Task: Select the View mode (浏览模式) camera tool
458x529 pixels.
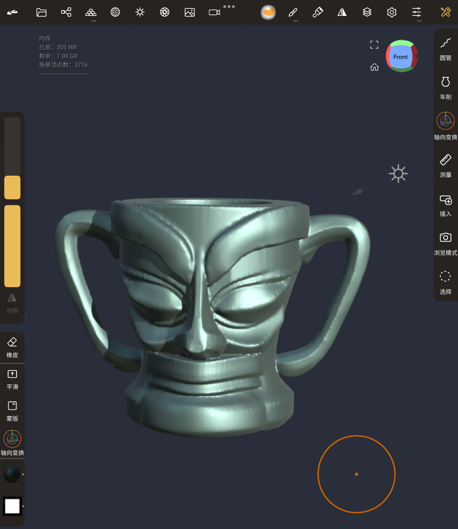Action: 446,243
